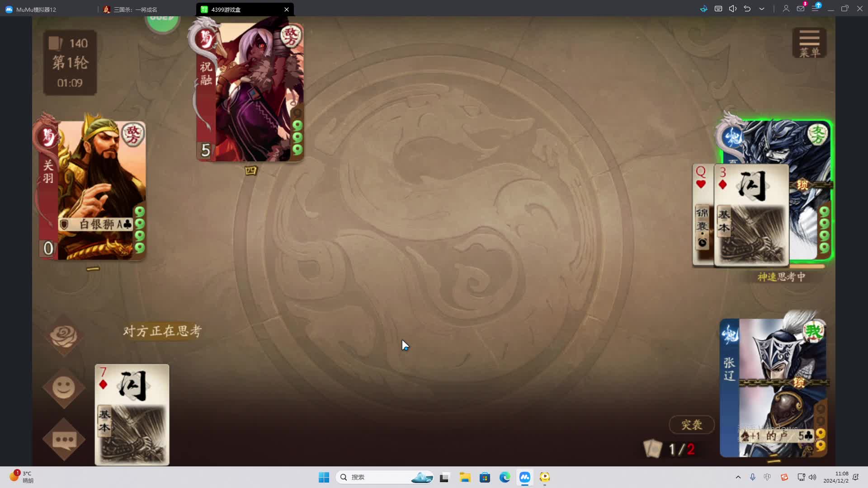Viewport: 868px width, 488px height.
Task: Select the 7 of diamonds 闪 card
Action: pyautogui.click(x=132, y=414)
